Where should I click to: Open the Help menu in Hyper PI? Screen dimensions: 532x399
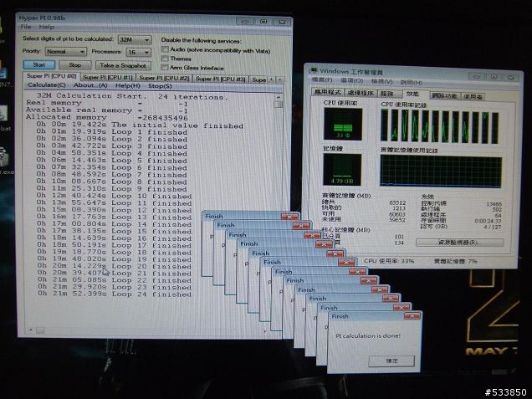point(46,27)
